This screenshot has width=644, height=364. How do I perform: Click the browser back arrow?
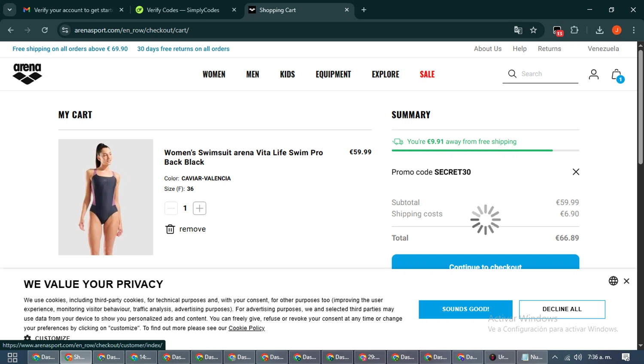click(x=11, y=30)
